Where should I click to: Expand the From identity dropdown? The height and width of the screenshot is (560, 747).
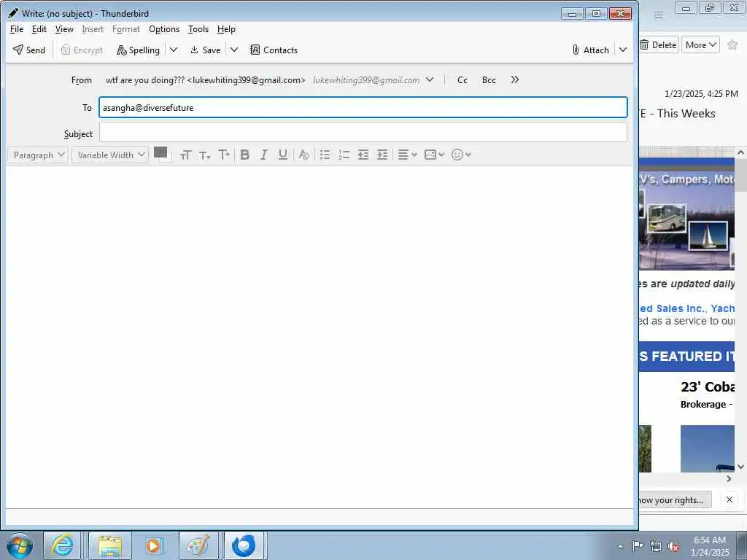430,80
